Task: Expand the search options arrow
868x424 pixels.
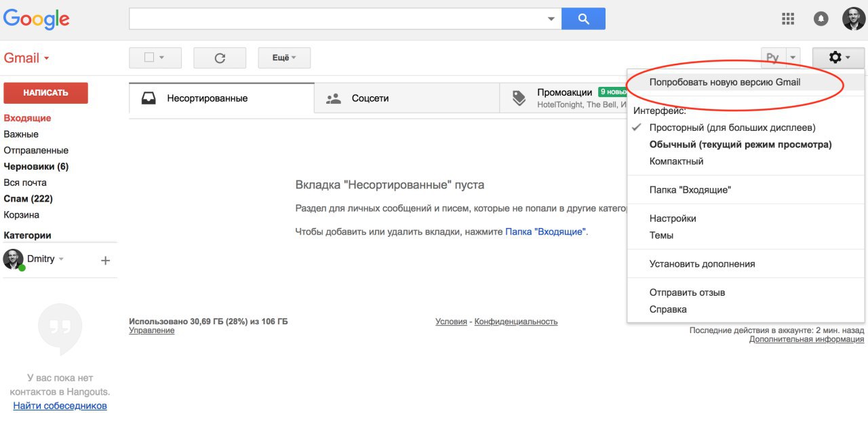Action: coord(551,19)
